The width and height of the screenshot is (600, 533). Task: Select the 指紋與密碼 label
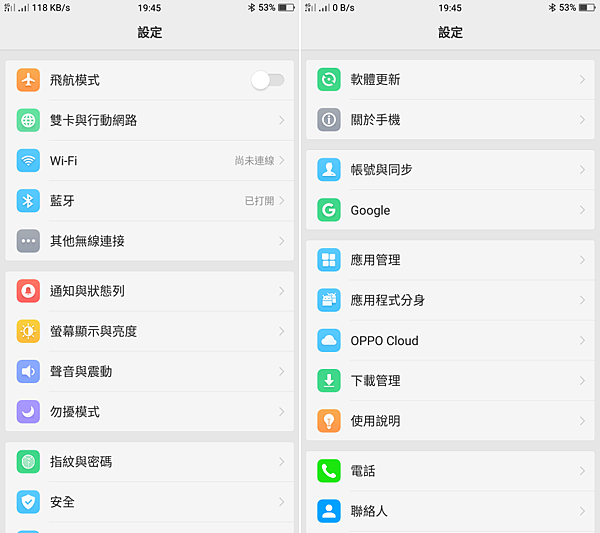coord(81,462)
